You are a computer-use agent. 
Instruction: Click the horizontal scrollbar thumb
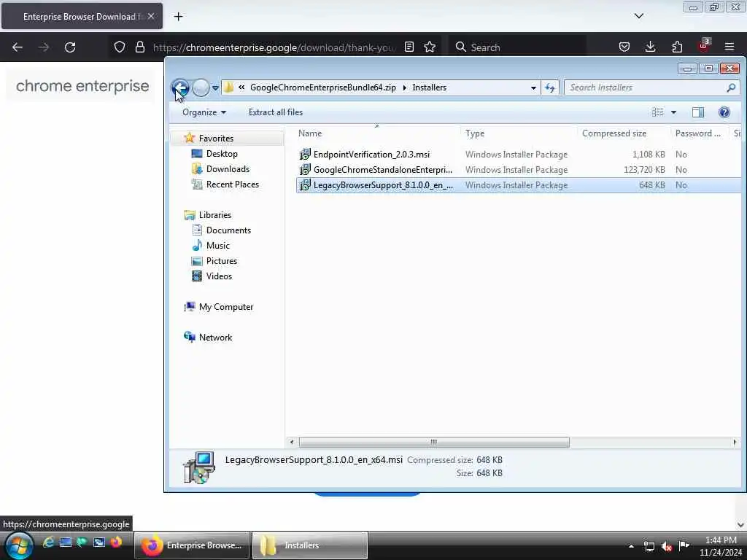point(433,443)
